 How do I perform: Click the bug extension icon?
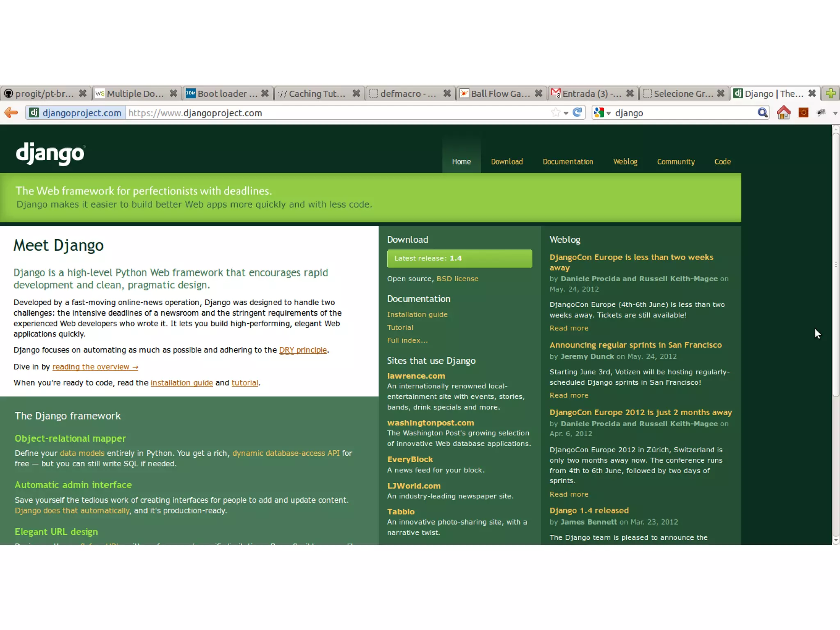coord(821,112)
